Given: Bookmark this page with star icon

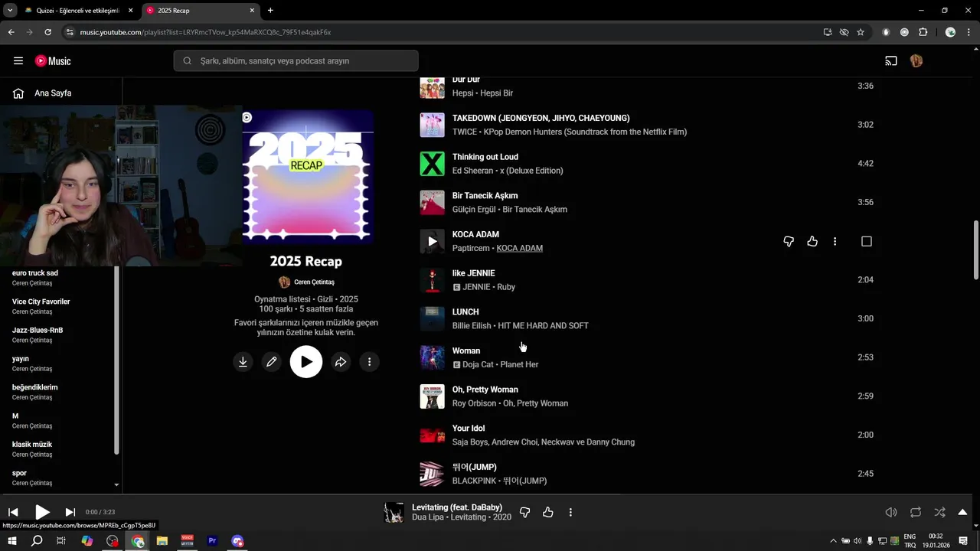Looking at the screenshot, I should [x=861, y=32].
